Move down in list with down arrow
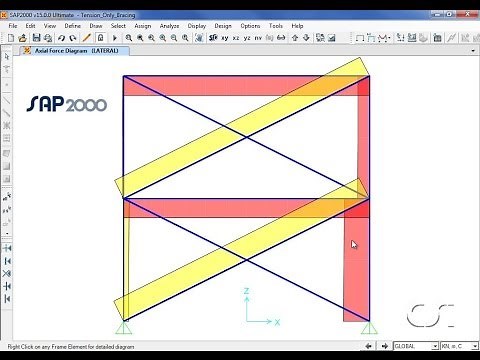480x360 pixels. click(306, 38)
